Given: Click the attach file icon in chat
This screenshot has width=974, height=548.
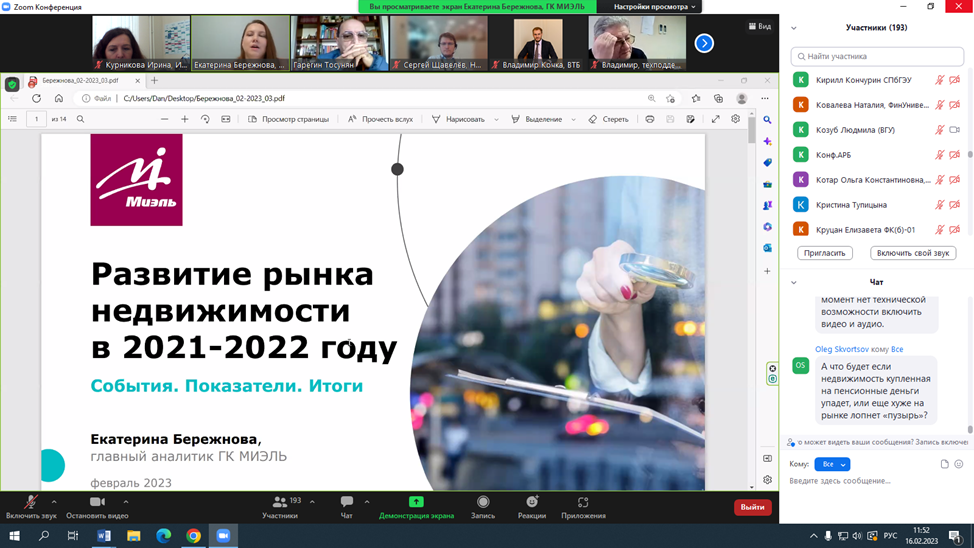Looking at the screenshot, I should pos(944,464).
